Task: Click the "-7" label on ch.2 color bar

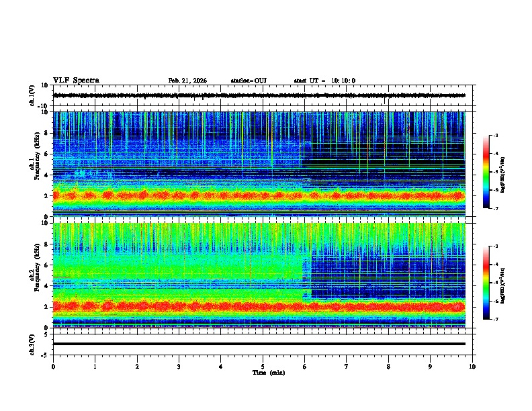Action: tap(495, 320)
